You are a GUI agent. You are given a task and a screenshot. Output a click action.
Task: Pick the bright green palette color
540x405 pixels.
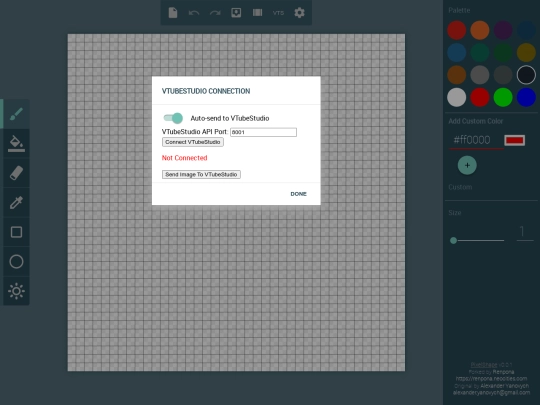click(x=503, y=97)
